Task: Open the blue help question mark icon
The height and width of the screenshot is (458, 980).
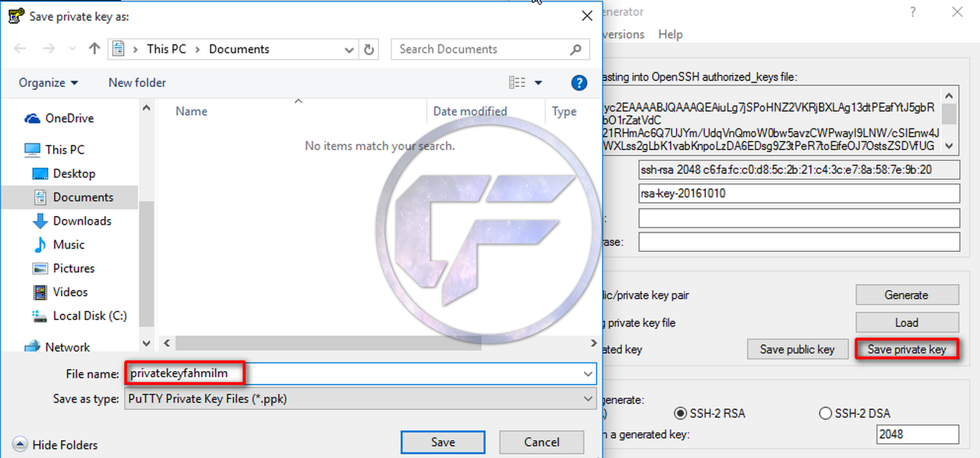Action: point(579,83)
